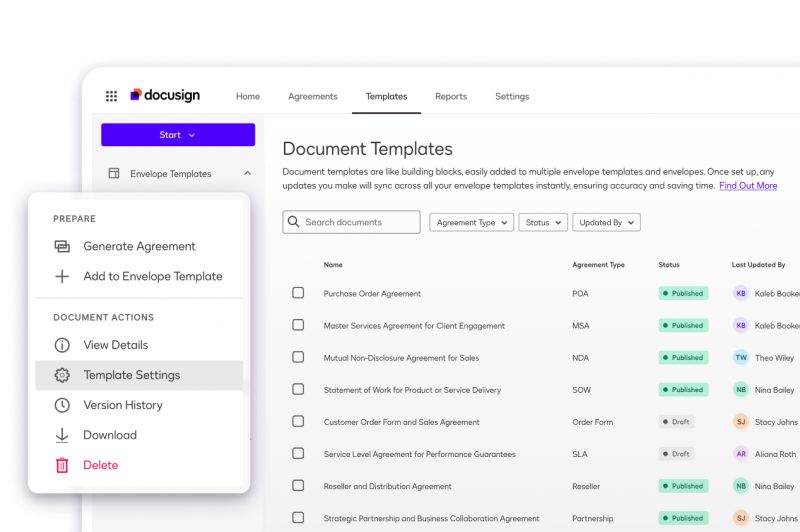Open the Agreement Type filter dropdown
The image size is (800, 532).
(x=471, y=222)
